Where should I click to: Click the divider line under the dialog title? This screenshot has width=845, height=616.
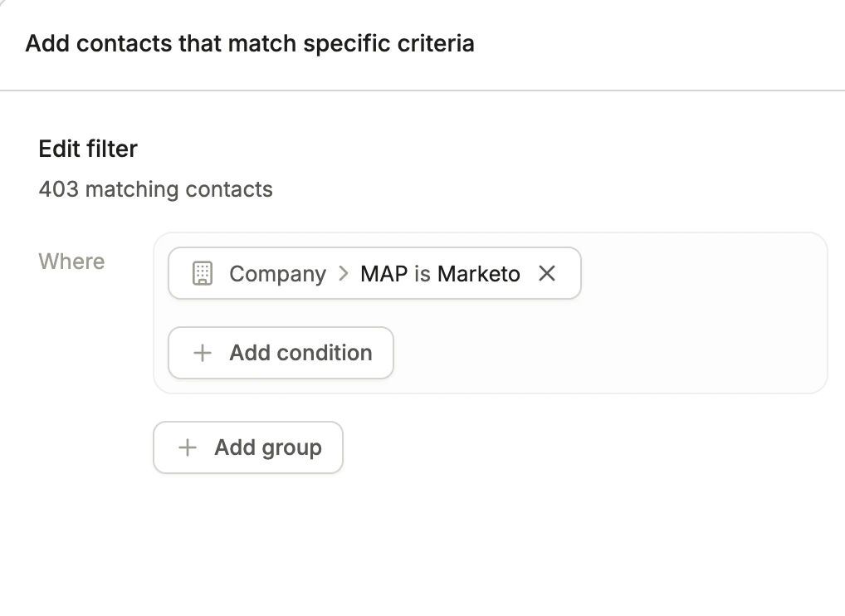[422, 90]
